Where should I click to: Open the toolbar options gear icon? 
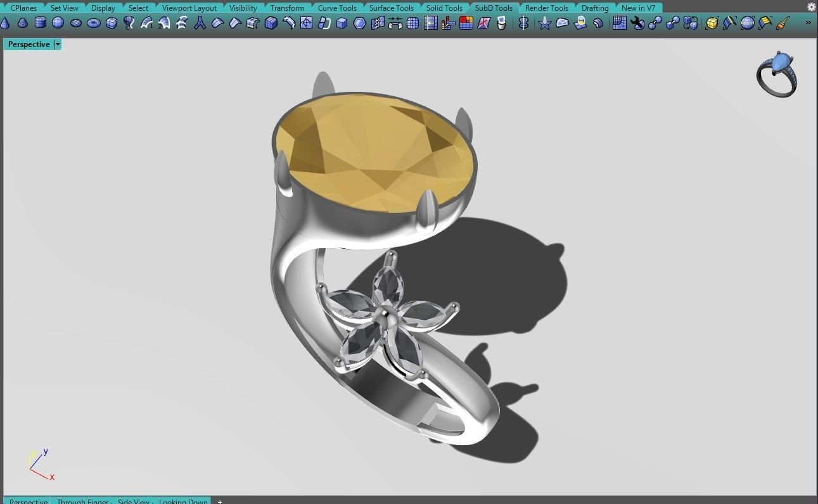(812, 8)
